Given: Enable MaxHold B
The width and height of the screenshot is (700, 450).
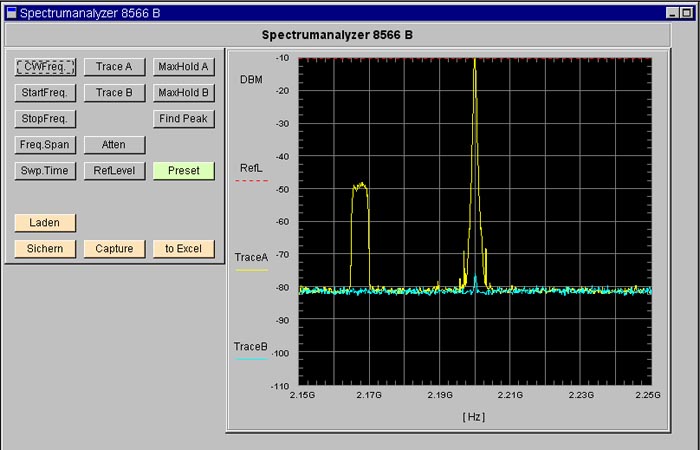Looking at the screenshot, I should [x=183, y=93].
